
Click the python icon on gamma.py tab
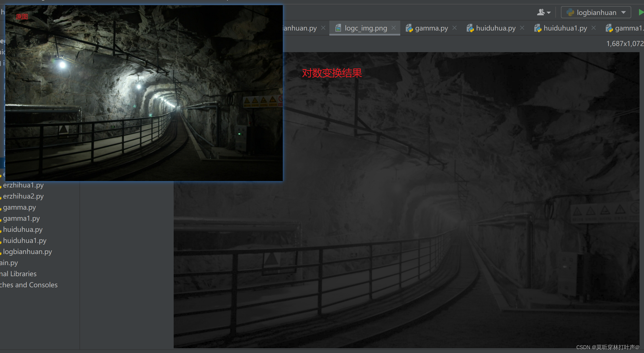pyautogui.click(x=409, y=28)
